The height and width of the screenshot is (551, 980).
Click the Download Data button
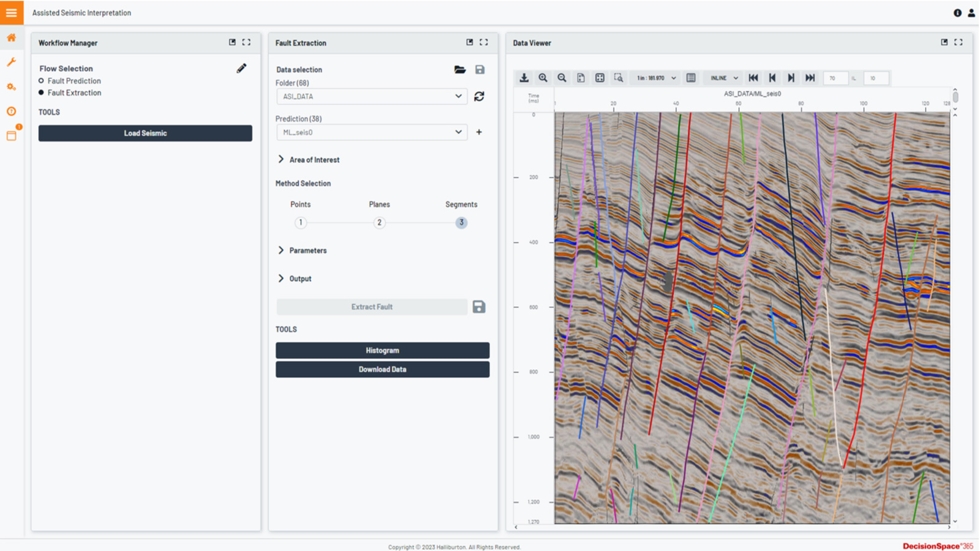tap(382, 369)
